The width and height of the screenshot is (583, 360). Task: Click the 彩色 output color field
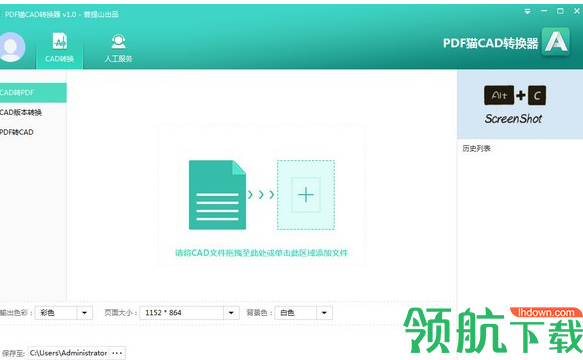click(56, 313)
